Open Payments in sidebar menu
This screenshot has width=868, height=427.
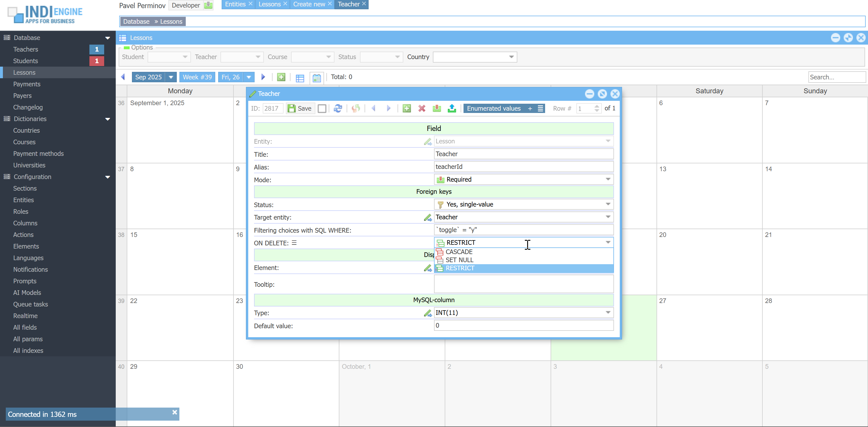tap(27, 84)
